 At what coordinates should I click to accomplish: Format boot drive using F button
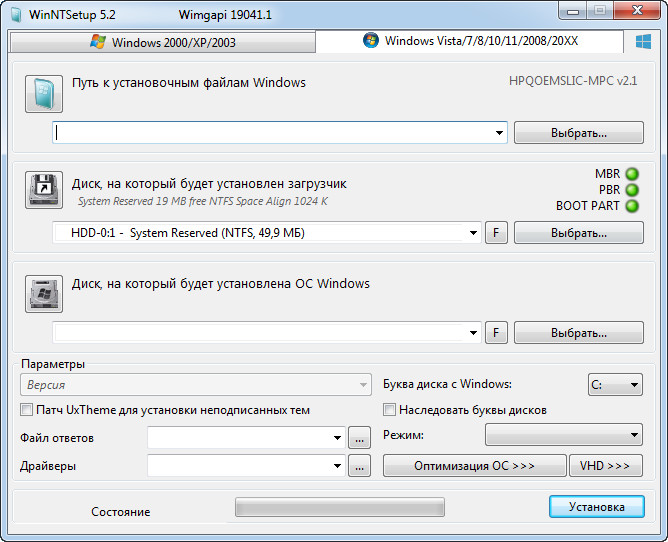click(x=496, y=233)
